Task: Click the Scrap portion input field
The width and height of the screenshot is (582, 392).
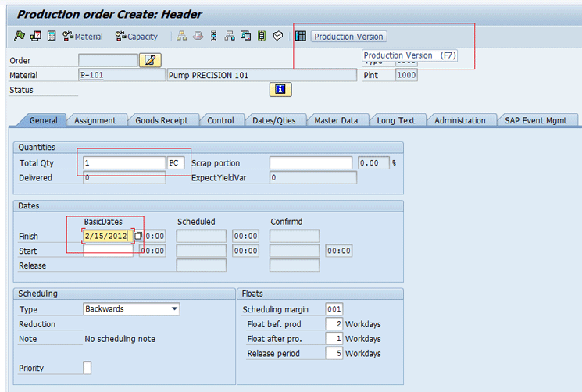Action: [x=310, y=163]
